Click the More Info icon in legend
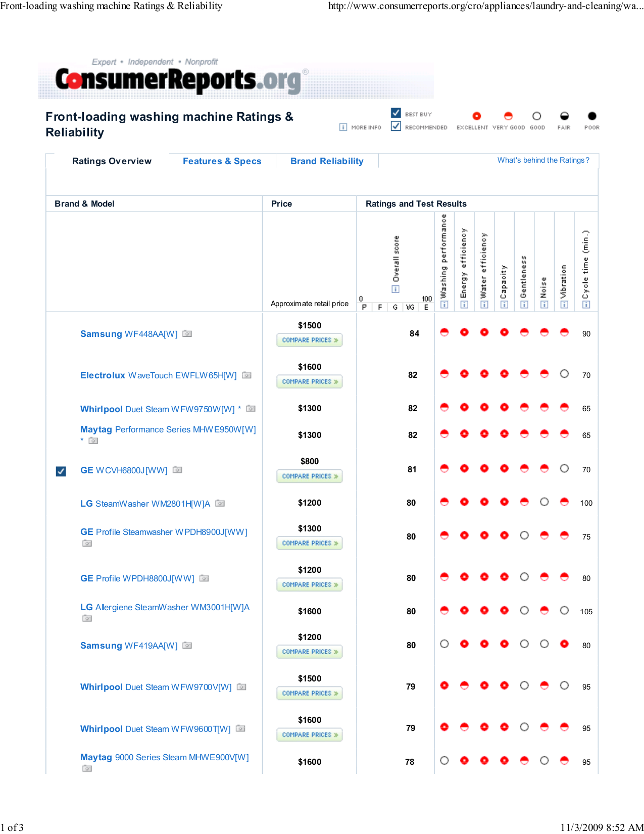644x834 pixels. click(x=343, y=127)
